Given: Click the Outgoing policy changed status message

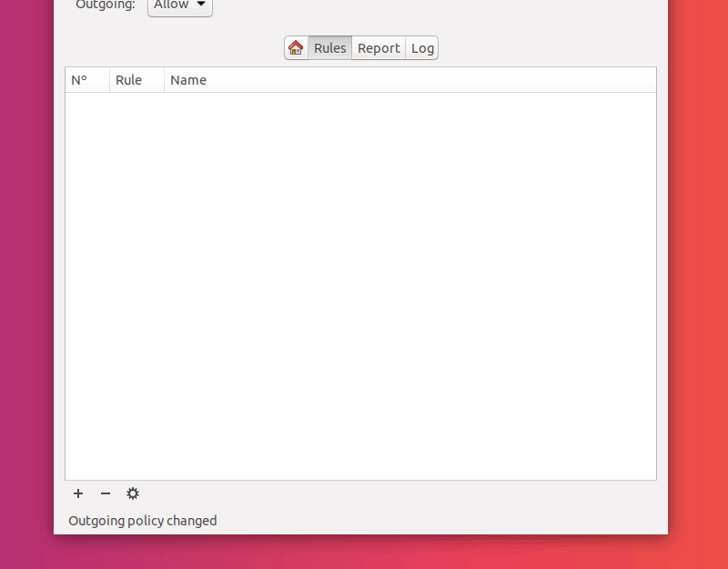Looking at the screenshot, I should tap(142, 520).
